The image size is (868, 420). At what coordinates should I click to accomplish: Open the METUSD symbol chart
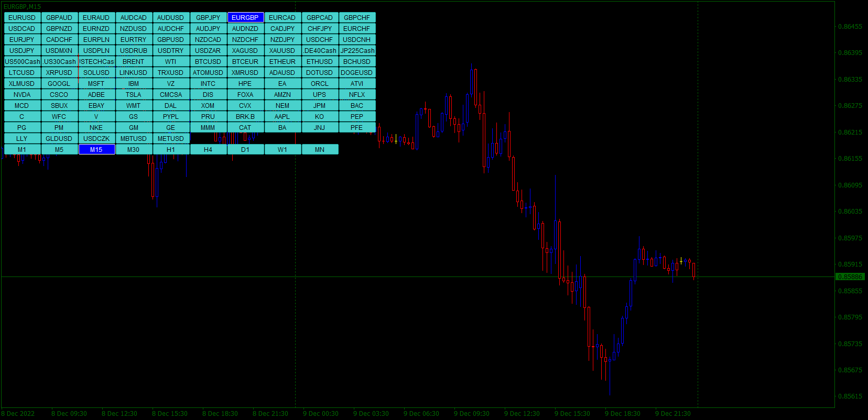pyautogui.click(x=171, y=139)
